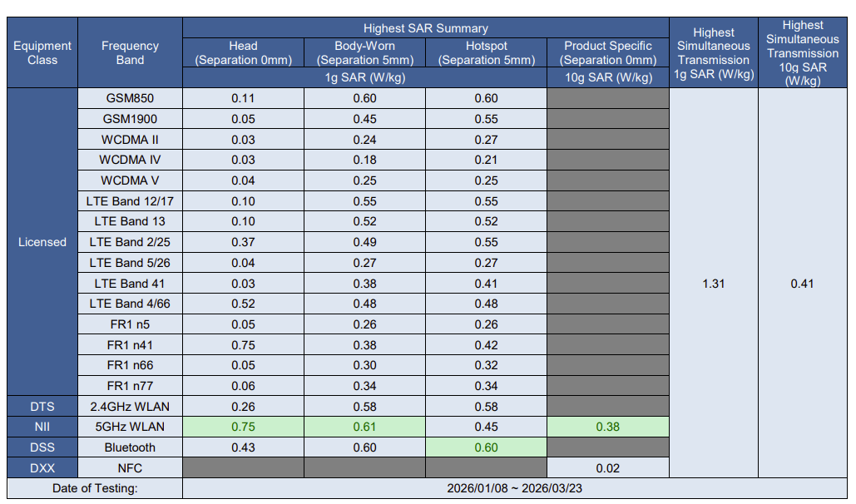Viewport: 856px width, 504px height.
Task: Select the Highest SAR Summary header
Action: [x=425, y=28]
